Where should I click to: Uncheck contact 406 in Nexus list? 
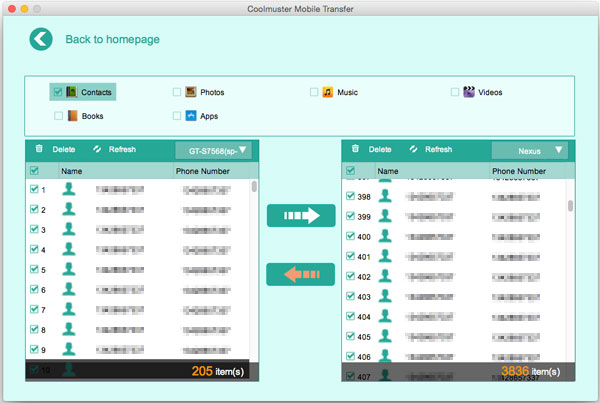[x=350, y=356]
